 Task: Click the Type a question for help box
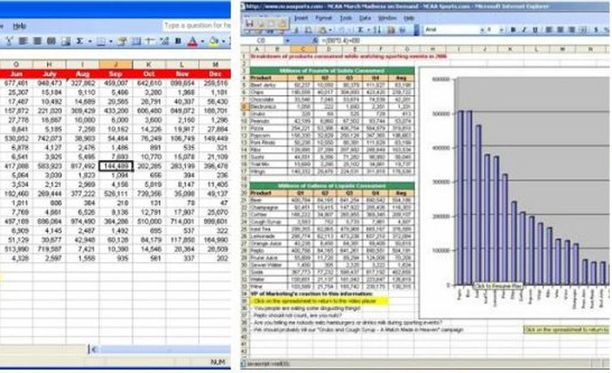click(x=197, y=25)
